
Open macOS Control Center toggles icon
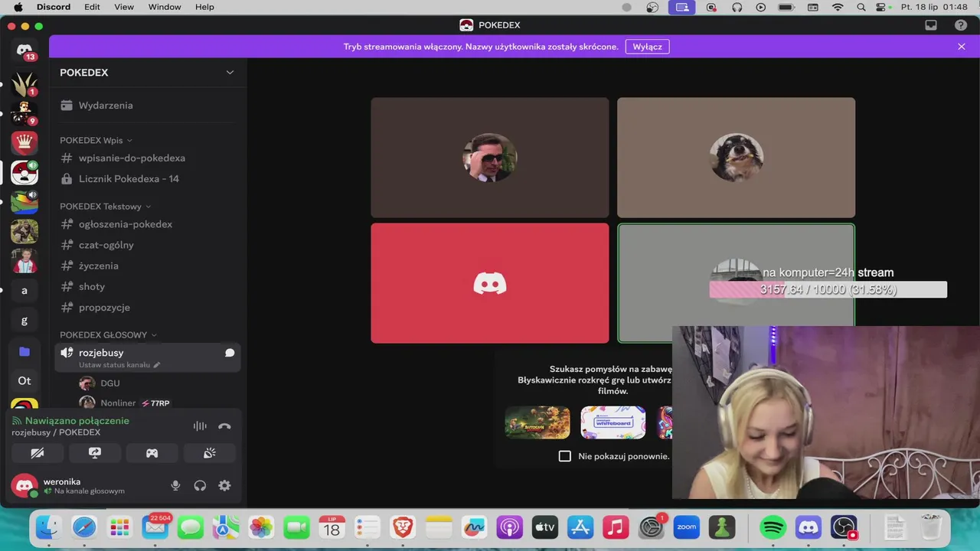[881, 7]
